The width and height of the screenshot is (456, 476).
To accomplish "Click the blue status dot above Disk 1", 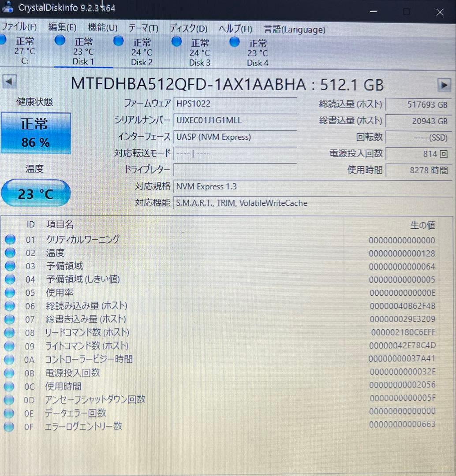I will [60, 41].
